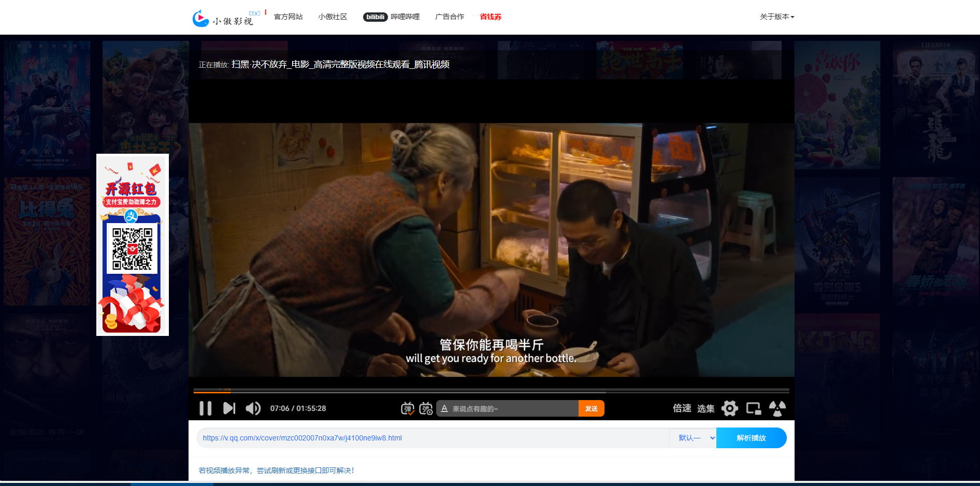Go to 小傲社区 community page
The height and width of the screenshot is (486, 980).
tap(333, 17)
